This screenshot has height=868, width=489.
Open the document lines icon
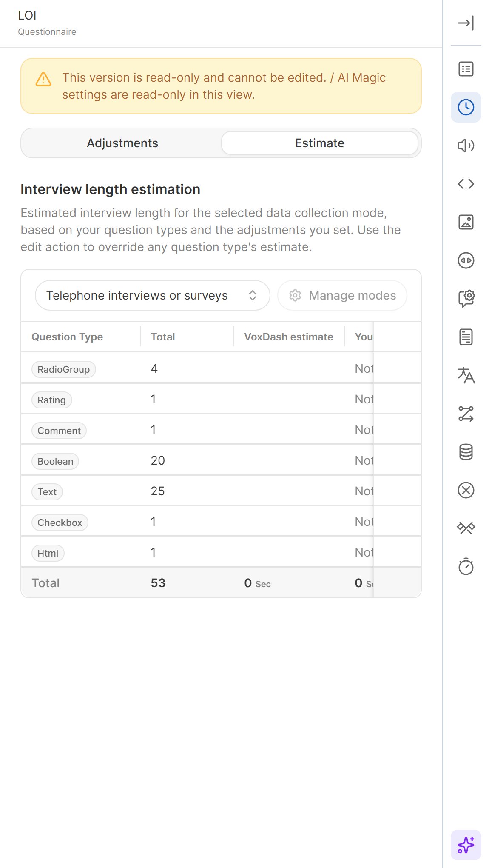pos(466,337)
